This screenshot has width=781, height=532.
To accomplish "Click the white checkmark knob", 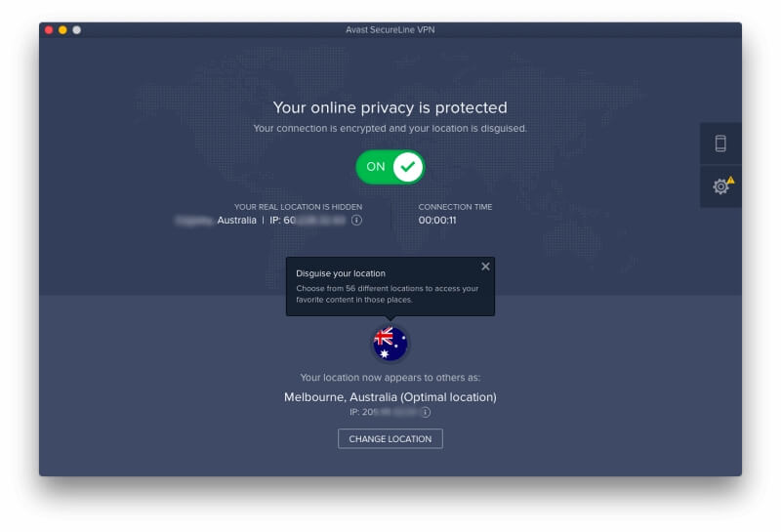I will pos(407,167).
